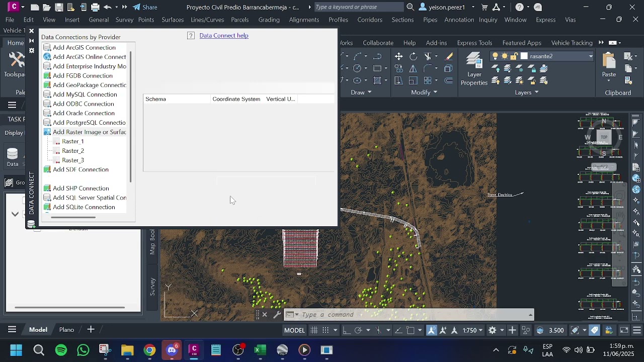The image size is (644, 362).
Task: Click the Paste clipboard icon
Action: pos(609,61)
